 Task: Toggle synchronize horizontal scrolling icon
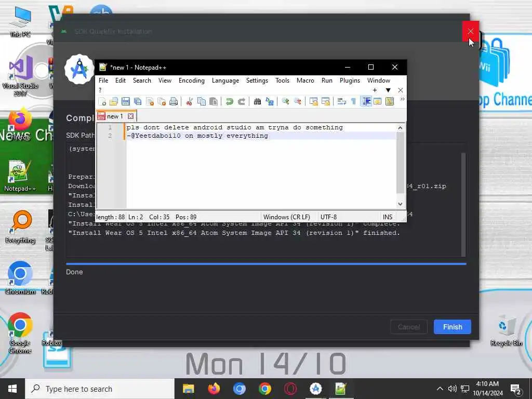[x=325, y=101]
